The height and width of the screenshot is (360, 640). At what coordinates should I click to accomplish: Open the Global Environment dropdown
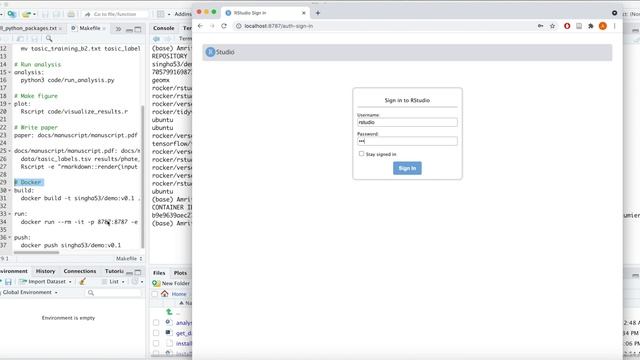click(x=29, y=293)
